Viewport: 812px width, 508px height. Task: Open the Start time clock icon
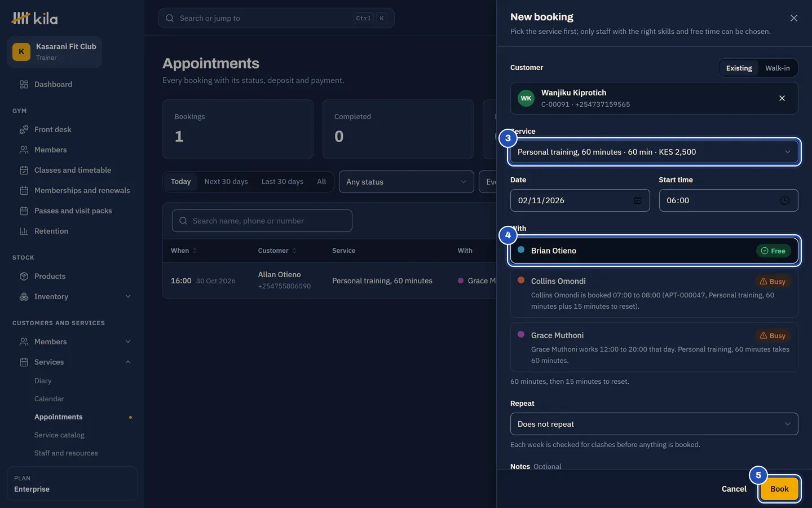point(784,200)
